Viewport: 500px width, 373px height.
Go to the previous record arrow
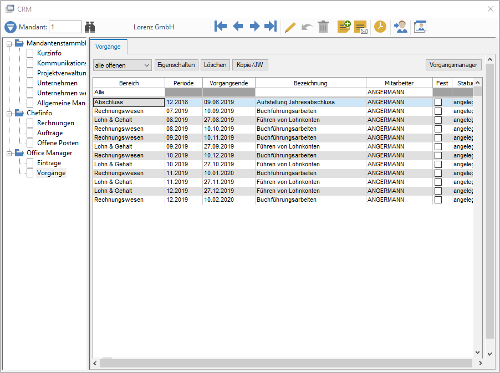238,26
